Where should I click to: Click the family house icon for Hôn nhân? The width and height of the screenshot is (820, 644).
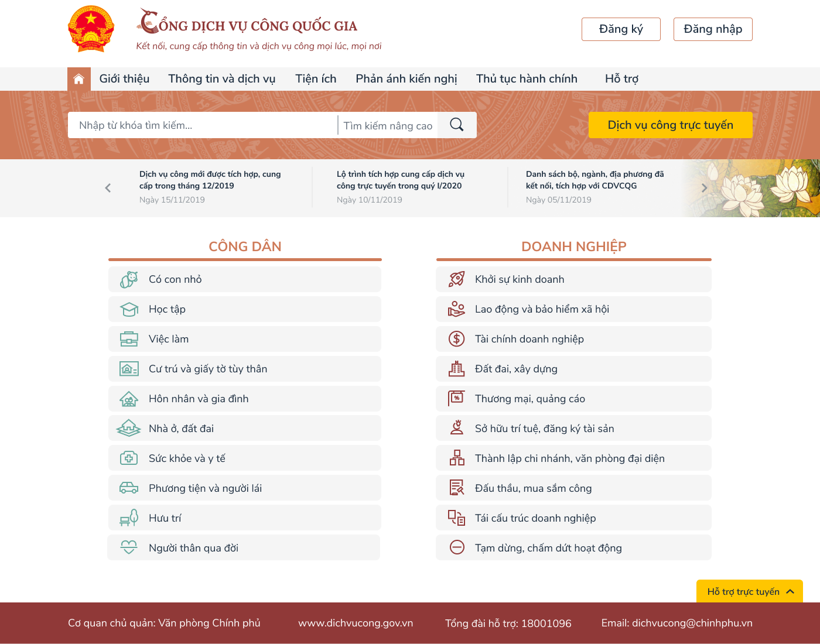point(129,399)
